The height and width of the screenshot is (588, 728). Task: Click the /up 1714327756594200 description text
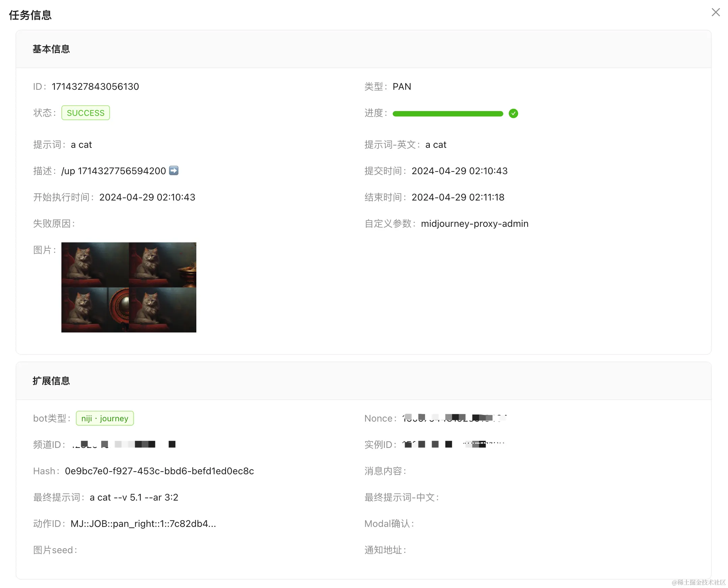click(113, 171)
